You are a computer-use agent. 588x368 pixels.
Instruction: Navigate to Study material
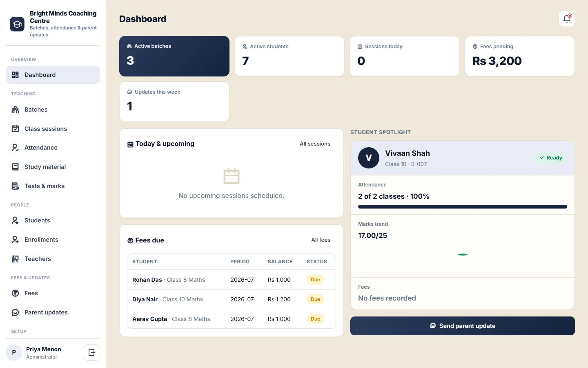coord(53,167)
